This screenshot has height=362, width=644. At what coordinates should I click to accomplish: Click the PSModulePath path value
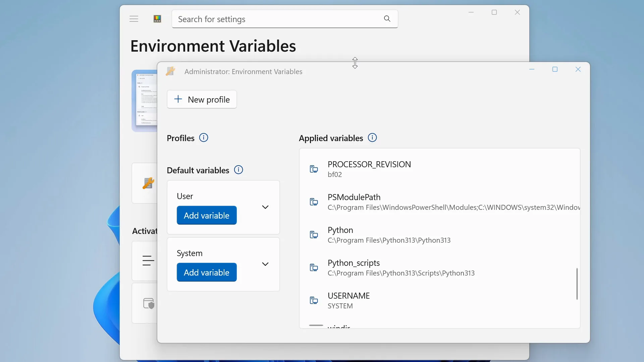454,207
